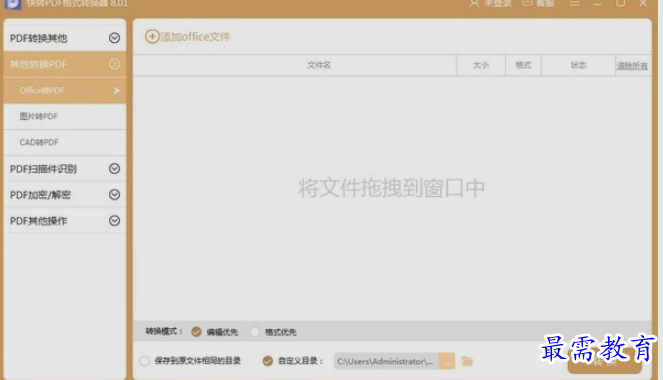
Task: Collapse the 其他转换PDF section
Action: click(65, 64)
